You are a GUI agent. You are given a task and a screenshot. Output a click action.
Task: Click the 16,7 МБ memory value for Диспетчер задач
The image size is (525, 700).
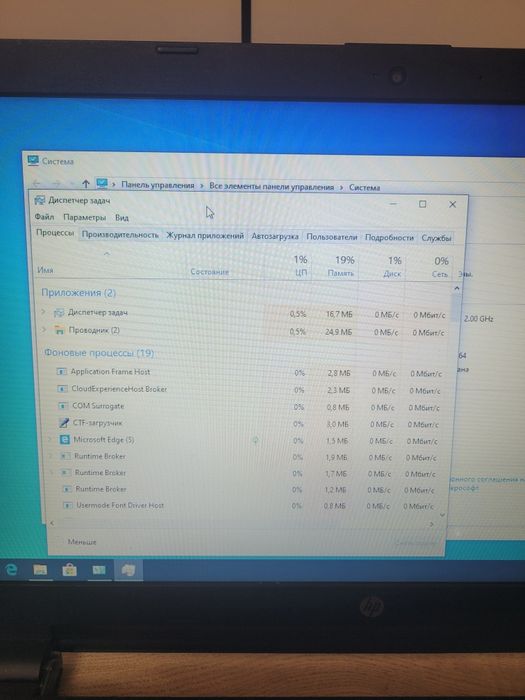coord(339,314)
